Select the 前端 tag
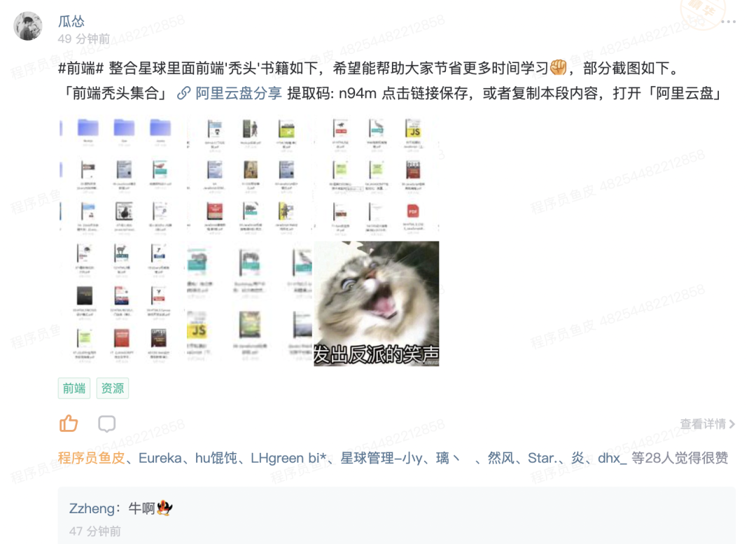 pyautogui.click(x=74, y=389)
